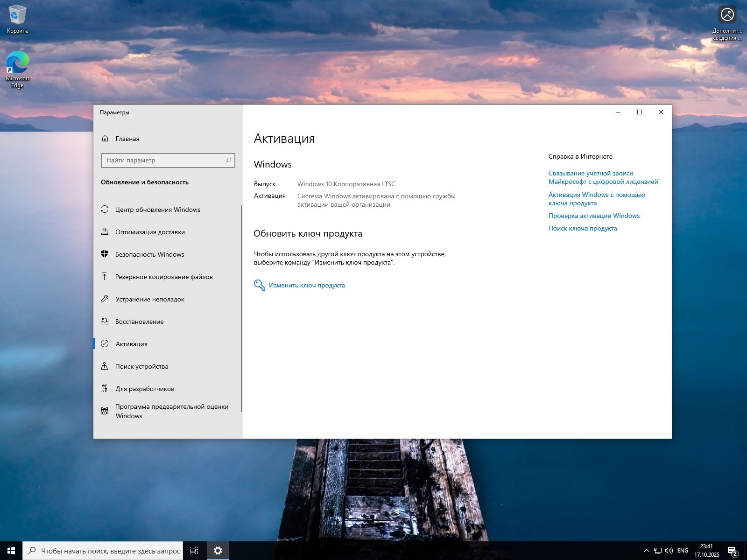This screenshot has height=560, width=747.
Task: Select the Активация sidebar item
Action: (131, 344)
